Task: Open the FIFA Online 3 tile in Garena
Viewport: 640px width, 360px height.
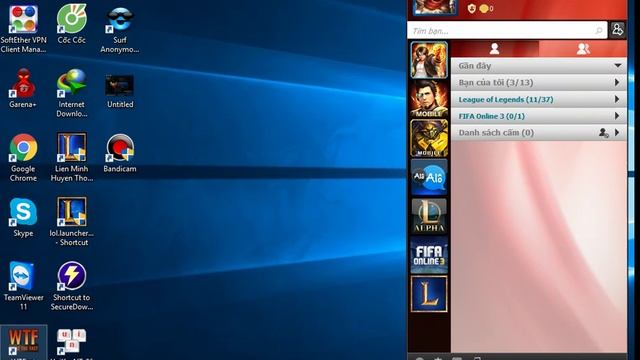Action: (429, 256)
